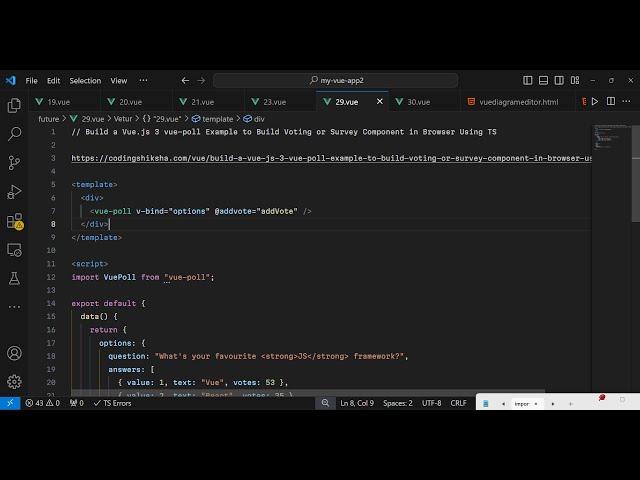Viewport: 640px width, 480px height.
Task: Change indentation via Spaces: 2
Action: (x=397, y=403)
